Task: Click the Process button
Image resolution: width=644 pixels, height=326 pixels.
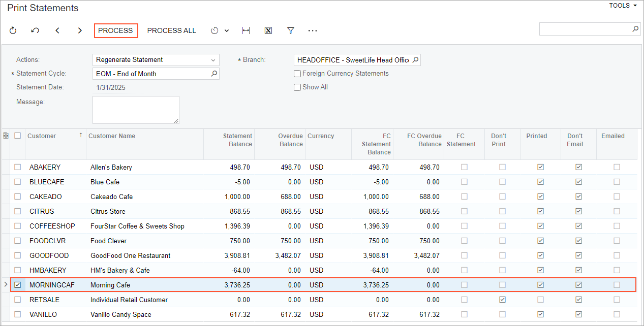Action: [115, 30]
